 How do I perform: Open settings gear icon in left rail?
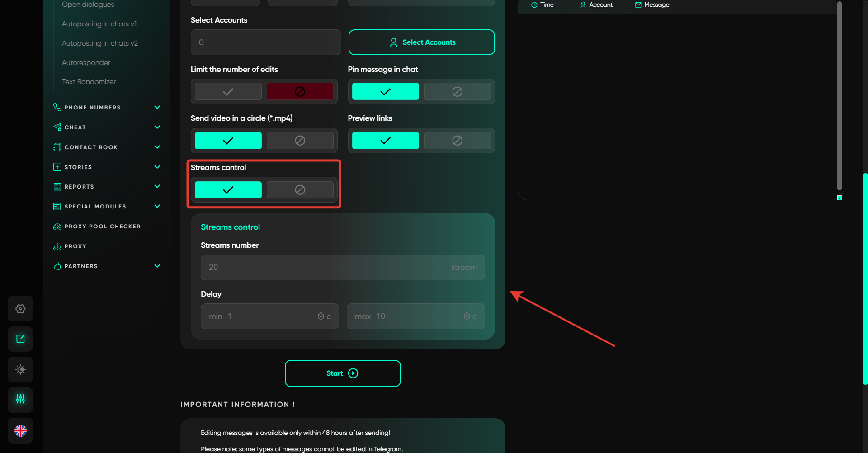pos(20,309)
